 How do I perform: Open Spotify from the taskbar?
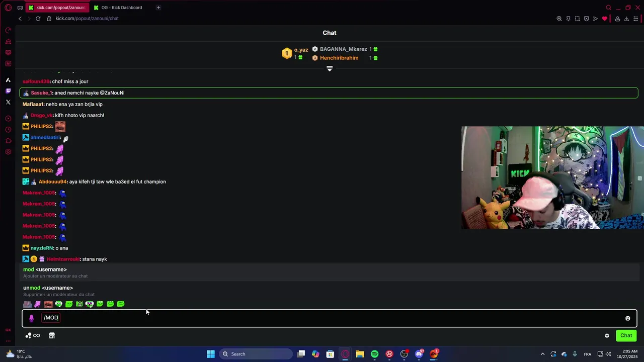point(375,354)
